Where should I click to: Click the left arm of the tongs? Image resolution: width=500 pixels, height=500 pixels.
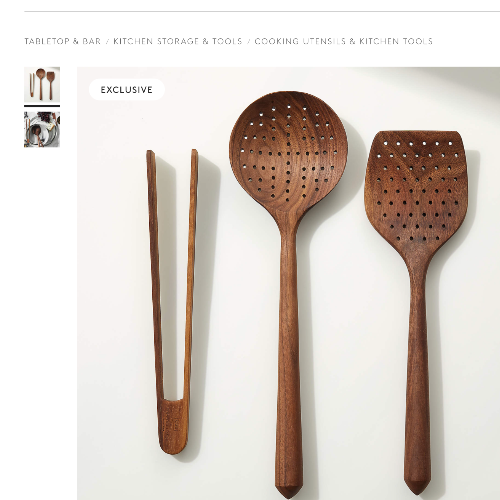[154, 273]
